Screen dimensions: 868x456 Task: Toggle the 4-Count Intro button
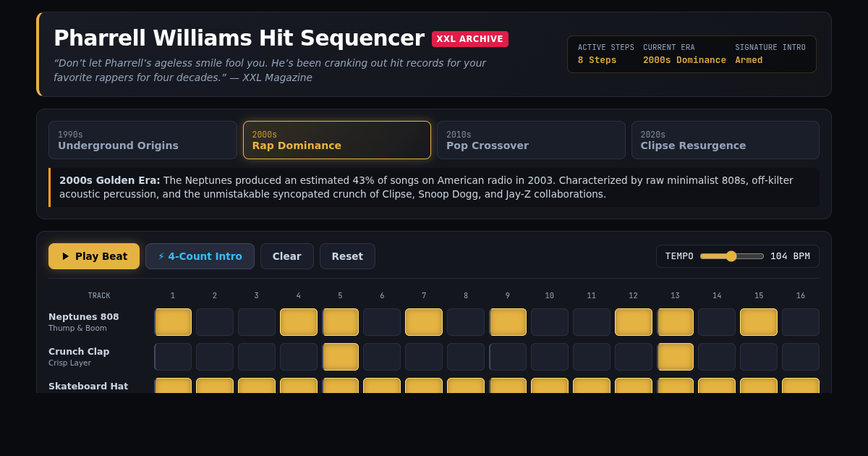(x=200, y=256)
